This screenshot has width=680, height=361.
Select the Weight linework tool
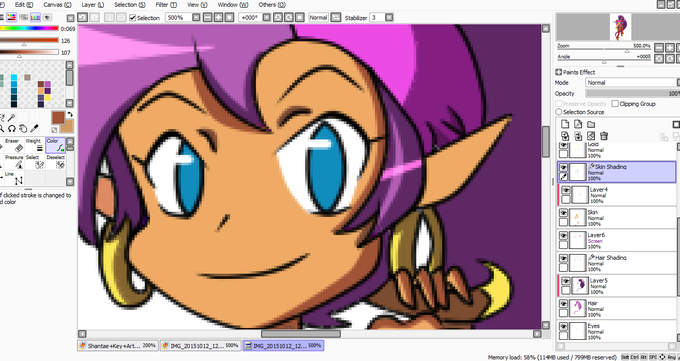pyautogui.click(x=34, y=145)
